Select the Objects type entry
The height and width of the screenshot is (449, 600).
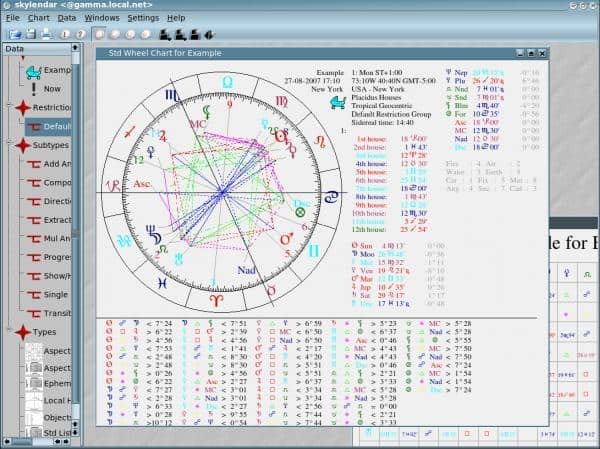pyautogui.click(x=48, y=417)
